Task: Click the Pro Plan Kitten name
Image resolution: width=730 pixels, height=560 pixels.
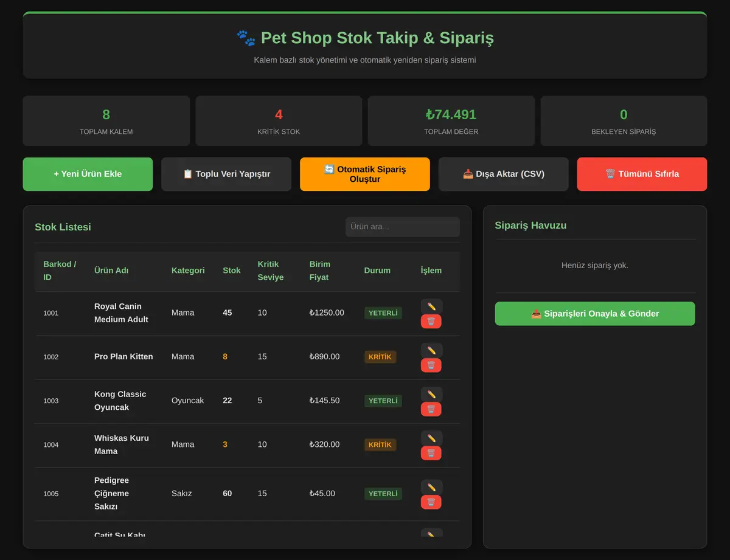Action: click(x=123, y=357)
